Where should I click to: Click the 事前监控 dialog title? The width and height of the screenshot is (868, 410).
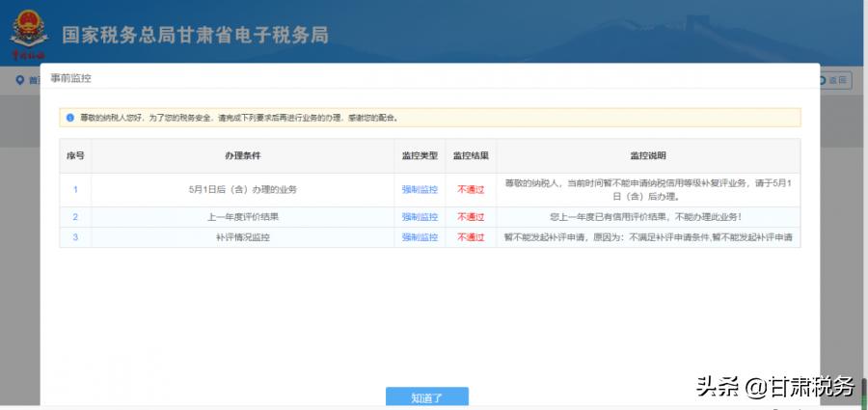pos(70,79)
